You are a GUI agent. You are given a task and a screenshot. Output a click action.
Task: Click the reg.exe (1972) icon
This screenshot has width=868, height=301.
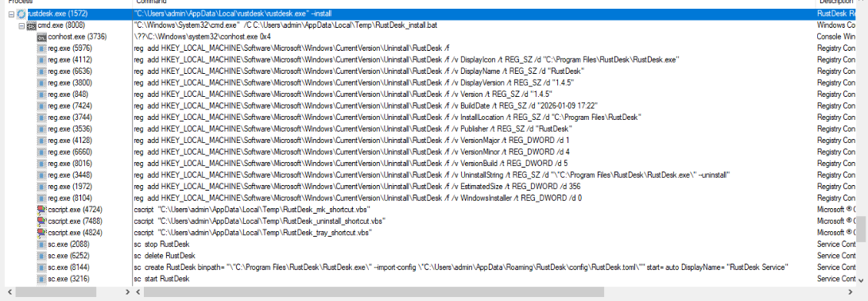[41, 187]
